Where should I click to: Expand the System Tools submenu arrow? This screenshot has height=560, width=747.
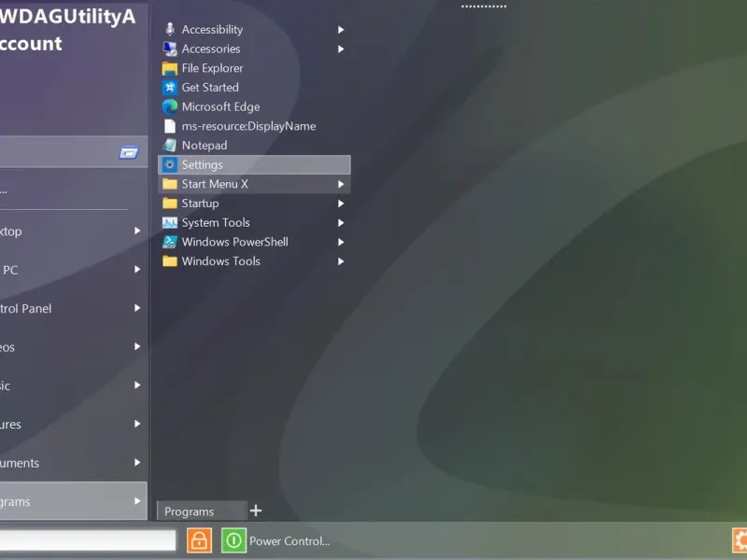(x=341, y=222)
